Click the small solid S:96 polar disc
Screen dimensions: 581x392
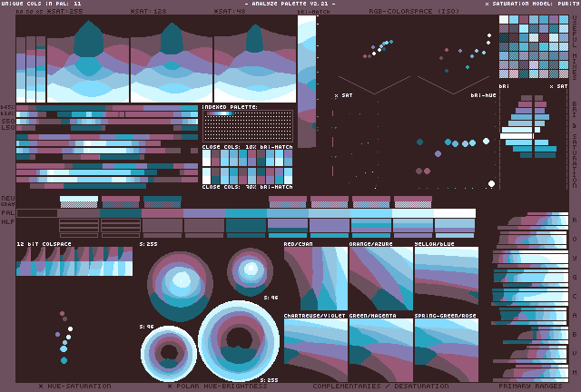[251, 272]
